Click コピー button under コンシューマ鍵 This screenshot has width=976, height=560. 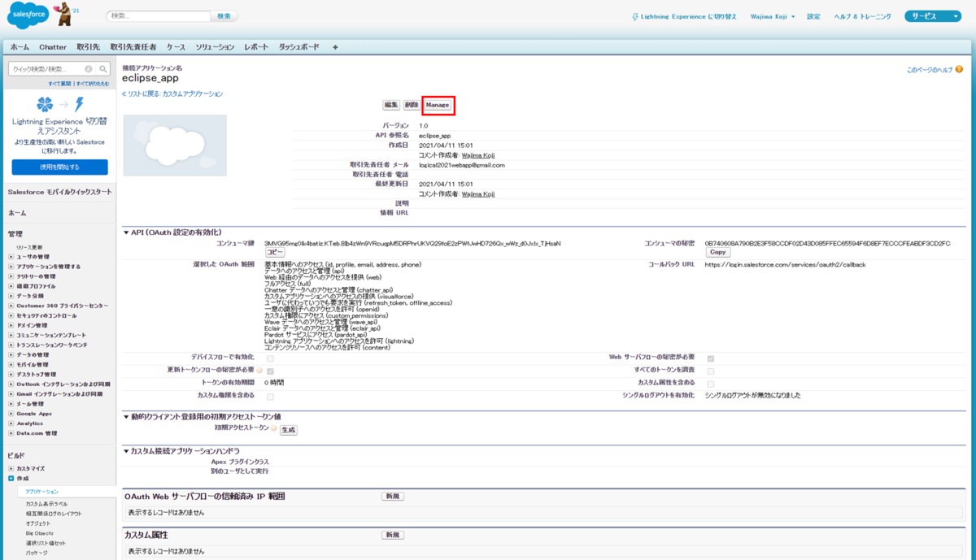pos(275,253)
